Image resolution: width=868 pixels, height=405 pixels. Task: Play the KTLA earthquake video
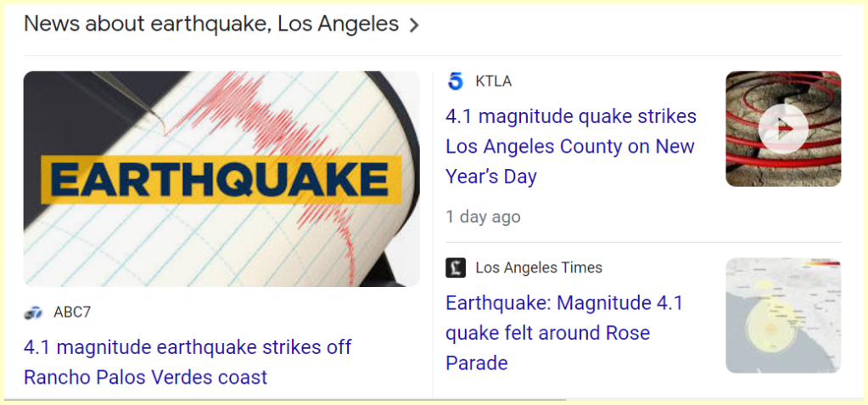tap(782, 129)
